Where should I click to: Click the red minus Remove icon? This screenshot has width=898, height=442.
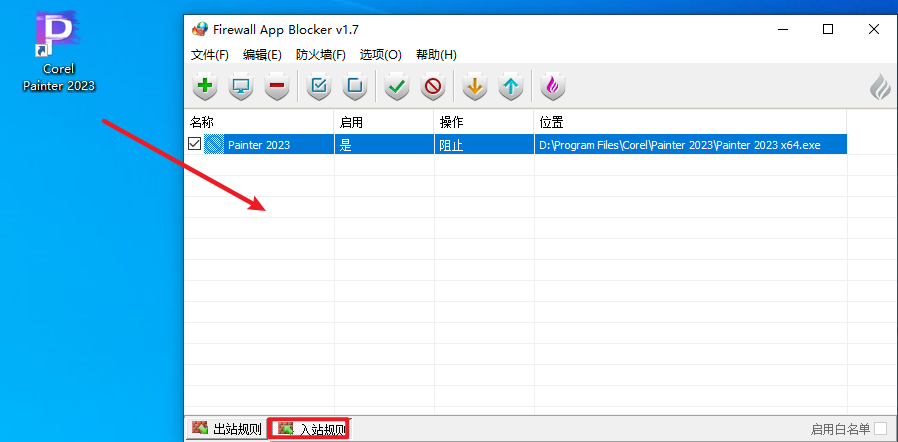[x=277, y=86]
